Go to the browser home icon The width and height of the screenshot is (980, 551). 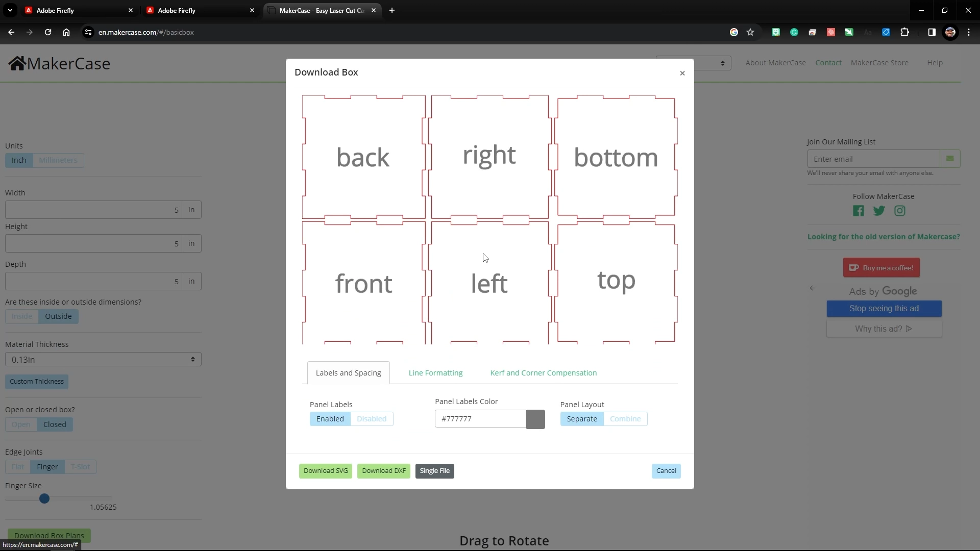point(66,32)
